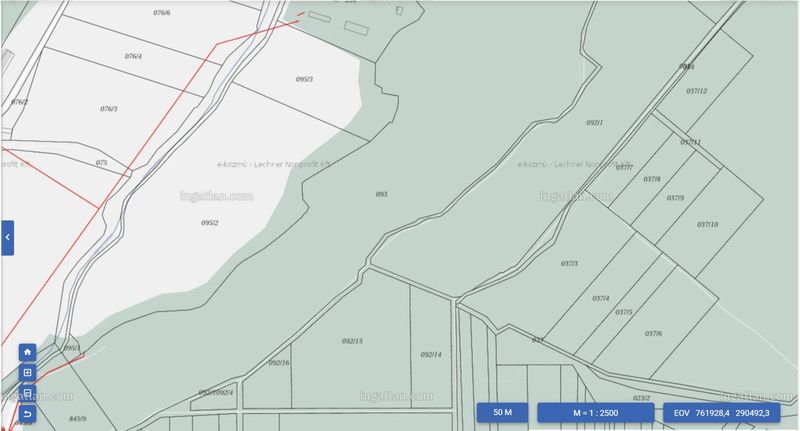Select parcel label 092/14
Screen dimensions: 800x431
pos(431,354)
